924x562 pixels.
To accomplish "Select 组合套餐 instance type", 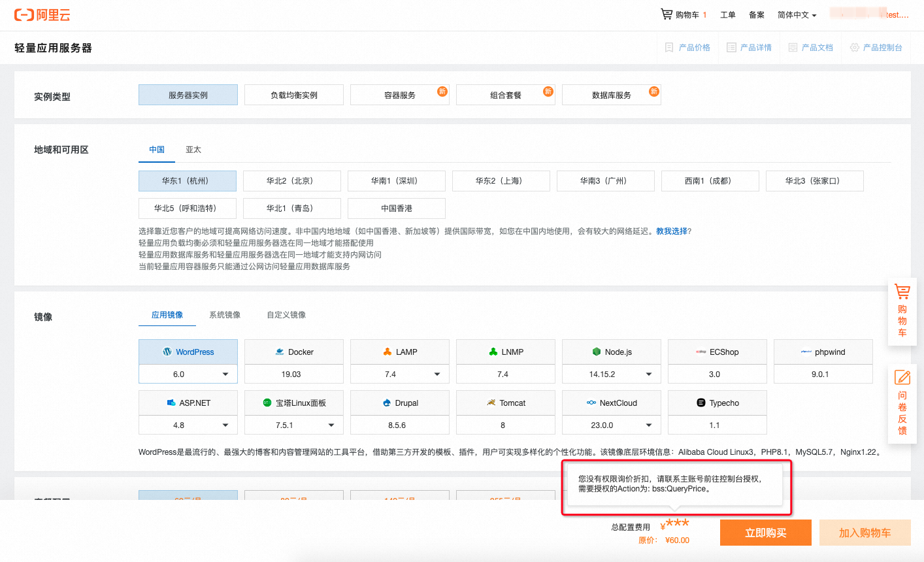I will pyautogui.click(x=506, y=95).
